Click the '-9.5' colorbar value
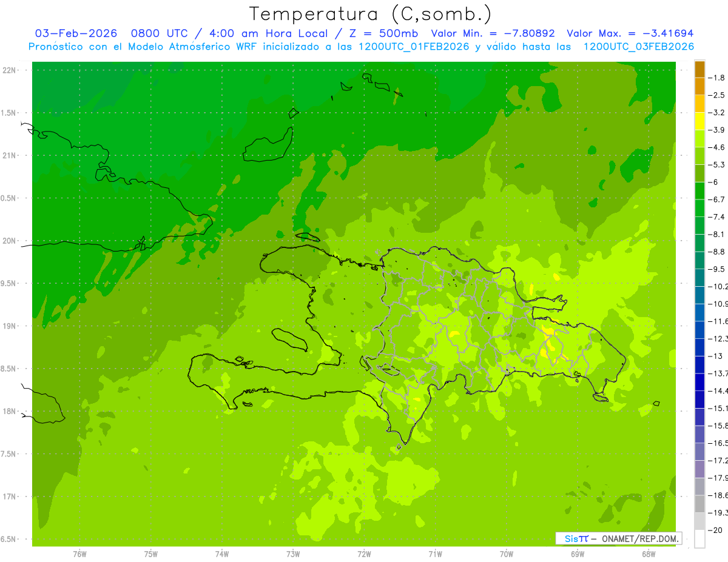Image resolution: width=728 pixels, height=562 pixels. point(717,269)
